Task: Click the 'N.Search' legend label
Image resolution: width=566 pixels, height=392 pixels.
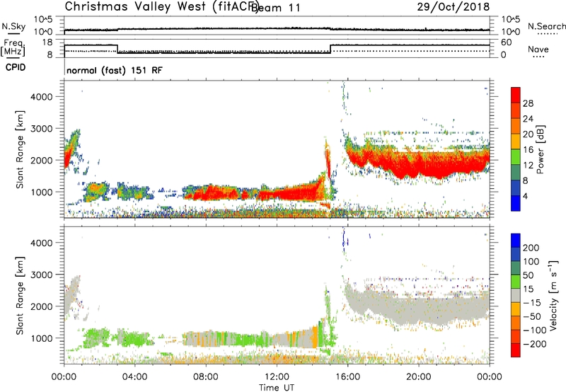Action: coord(546,26)
